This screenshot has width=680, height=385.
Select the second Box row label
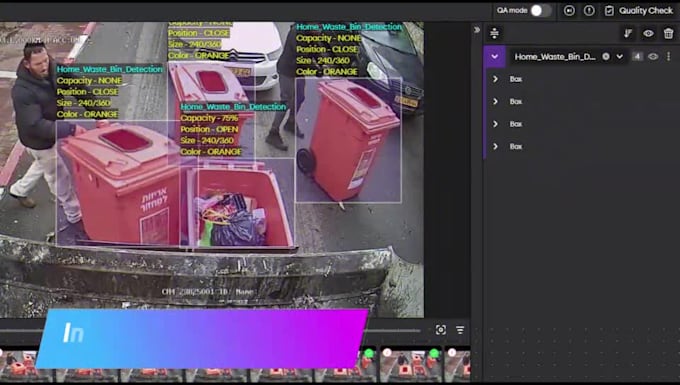tap(516, 101)
